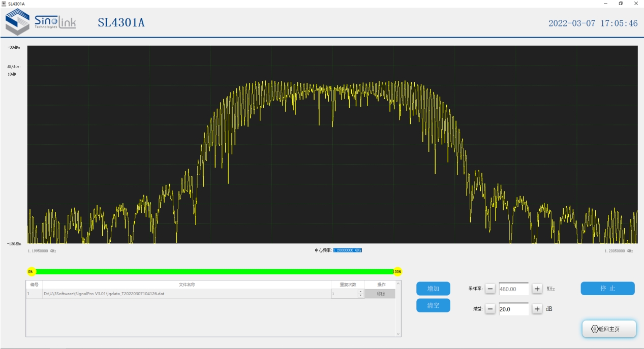644x349 pixels.
Task: Click the green playback range bar
Action: pos(214,272)
